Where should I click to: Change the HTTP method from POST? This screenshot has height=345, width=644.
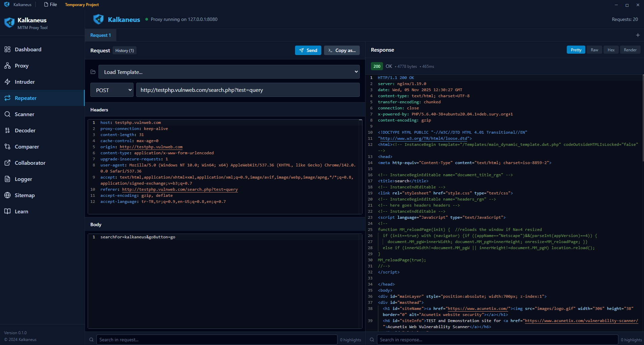coord(112,90)
